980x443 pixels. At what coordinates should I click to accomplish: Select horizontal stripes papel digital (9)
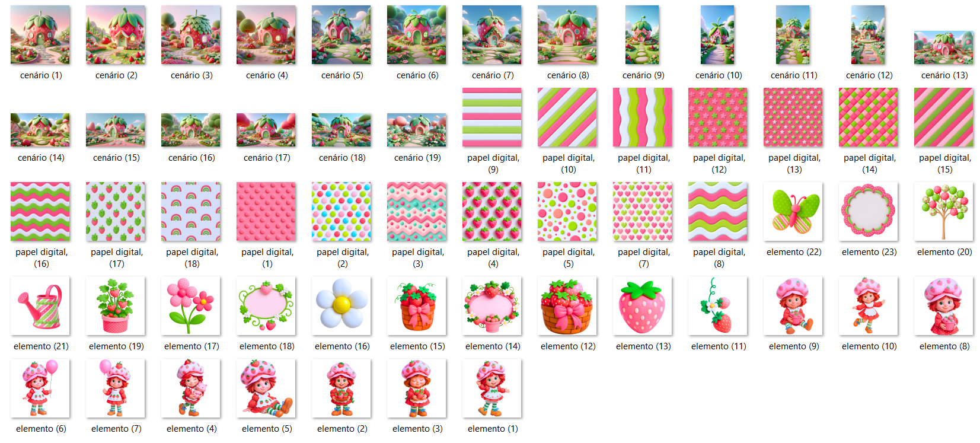[492, 117]
